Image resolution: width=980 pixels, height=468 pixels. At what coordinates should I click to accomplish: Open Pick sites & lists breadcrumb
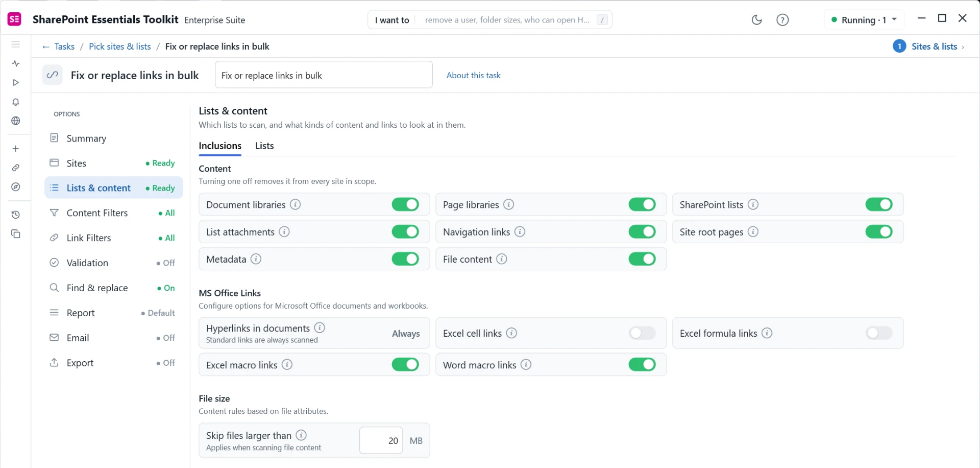point(120,46)
